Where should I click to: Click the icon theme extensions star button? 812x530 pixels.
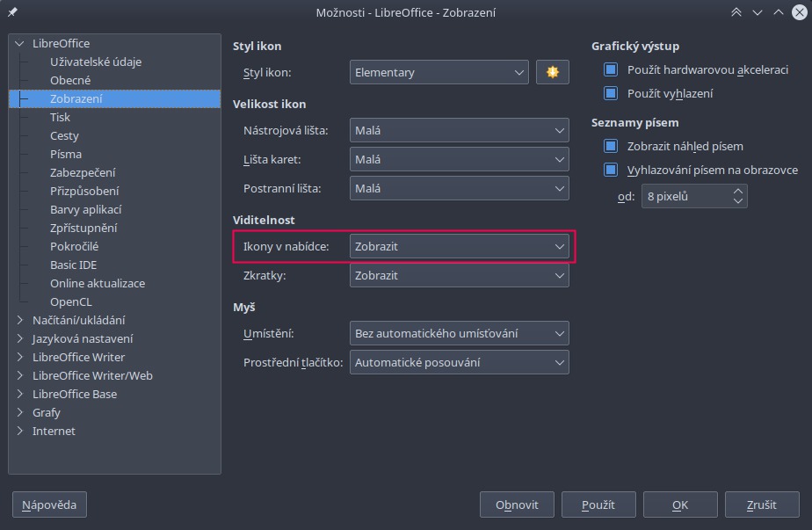point(553,72)
